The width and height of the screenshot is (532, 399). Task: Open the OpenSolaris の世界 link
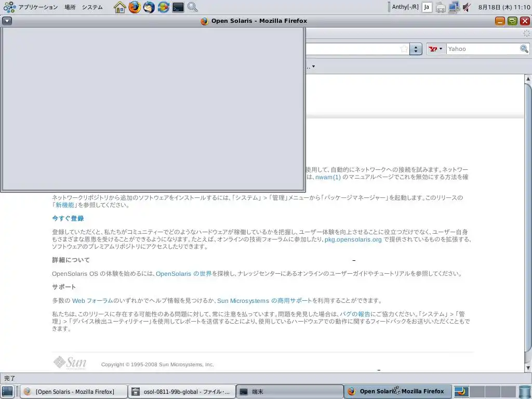[183, 273]
